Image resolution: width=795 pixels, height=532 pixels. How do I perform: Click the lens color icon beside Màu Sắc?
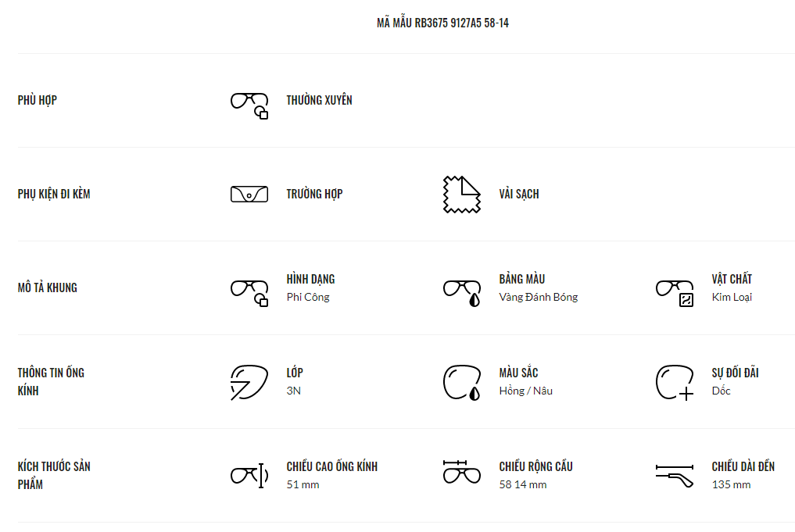pyautogui.click(x=462, y=382)
